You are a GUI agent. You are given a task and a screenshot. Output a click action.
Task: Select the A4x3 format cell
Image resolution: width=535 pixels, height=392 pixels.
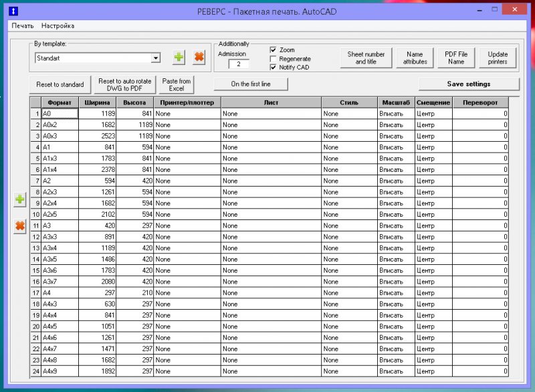coord(60,304)
